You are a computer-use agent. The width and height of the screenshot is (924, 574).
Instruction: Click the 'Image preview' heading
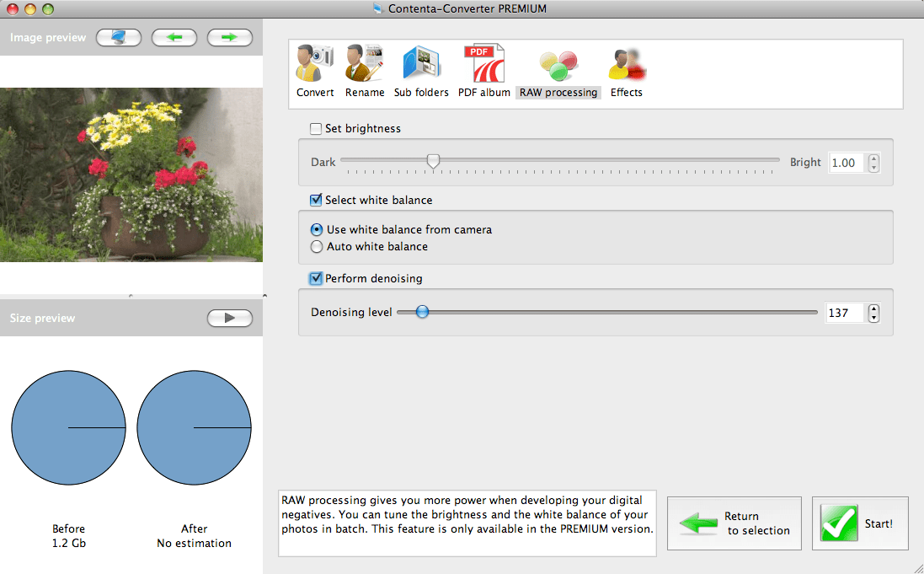tap(48, 37)
